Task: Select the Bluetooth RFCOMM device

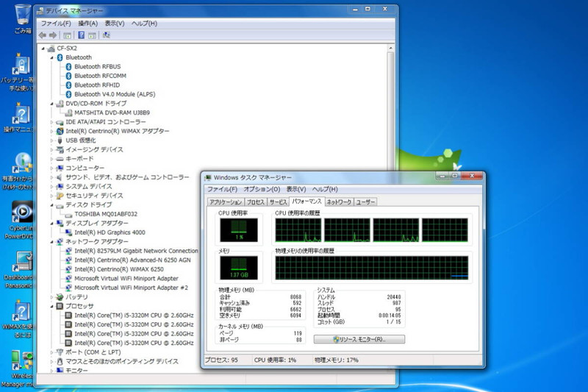Action: [x=100, y=76]
